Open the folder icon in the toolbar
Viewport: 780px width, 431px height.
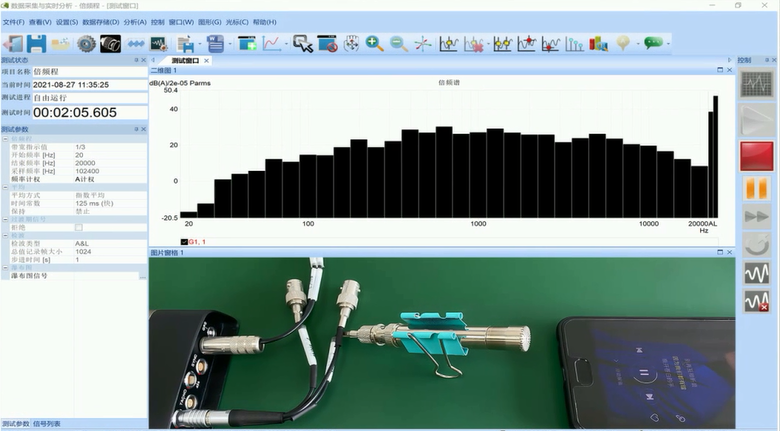point(60,44)
